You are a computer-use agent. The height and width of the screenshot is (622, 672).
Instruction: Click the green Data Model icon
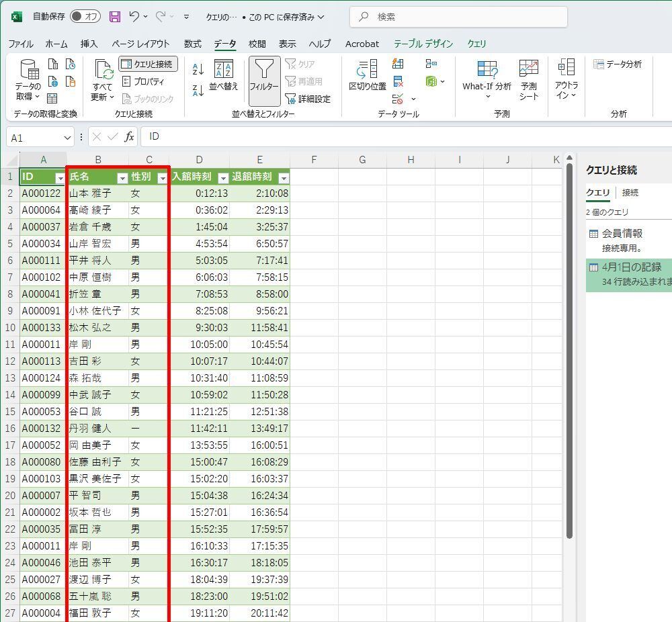pyautogui.click(x=431, y=81)
